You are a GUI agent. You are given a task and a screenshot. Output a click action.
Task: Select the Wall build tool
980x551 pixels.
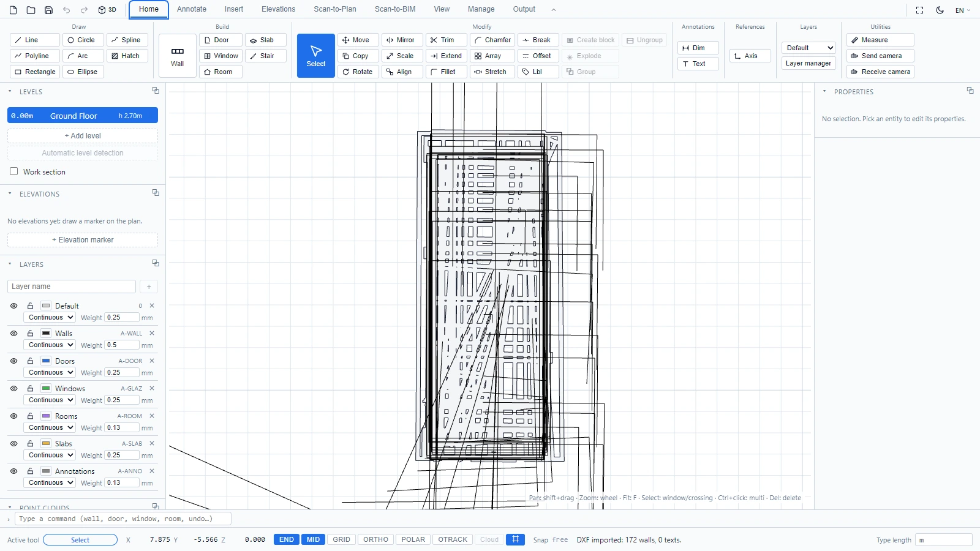pyautogui.click(x=178, y=56)
